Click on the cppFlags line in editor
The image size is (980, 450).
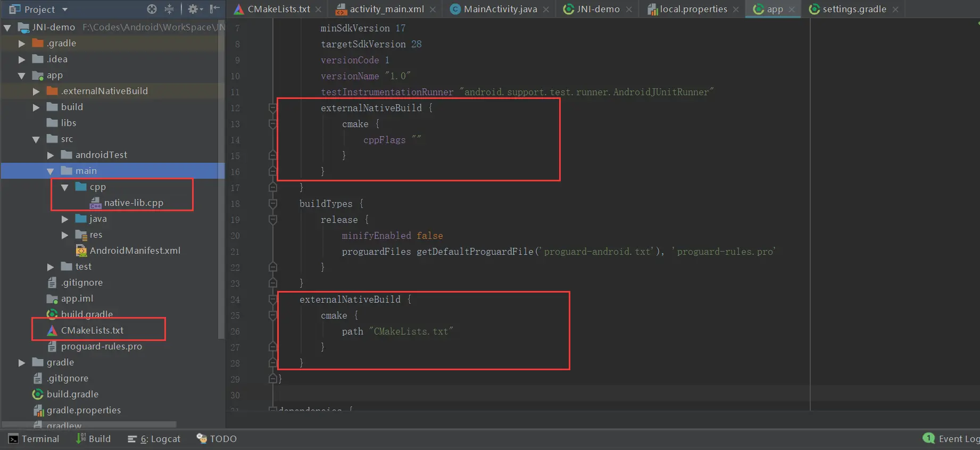coord(392,140)
